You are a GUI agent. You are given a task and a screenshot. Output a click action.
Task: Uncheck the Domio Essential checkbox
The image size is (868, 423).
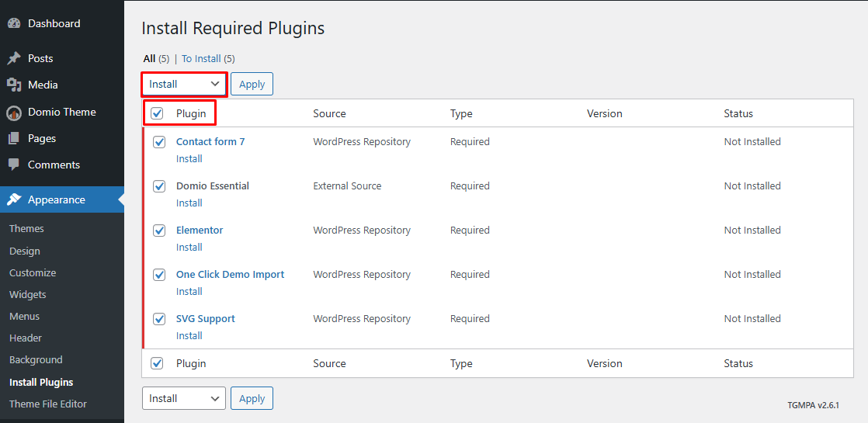tap(159, 186)
